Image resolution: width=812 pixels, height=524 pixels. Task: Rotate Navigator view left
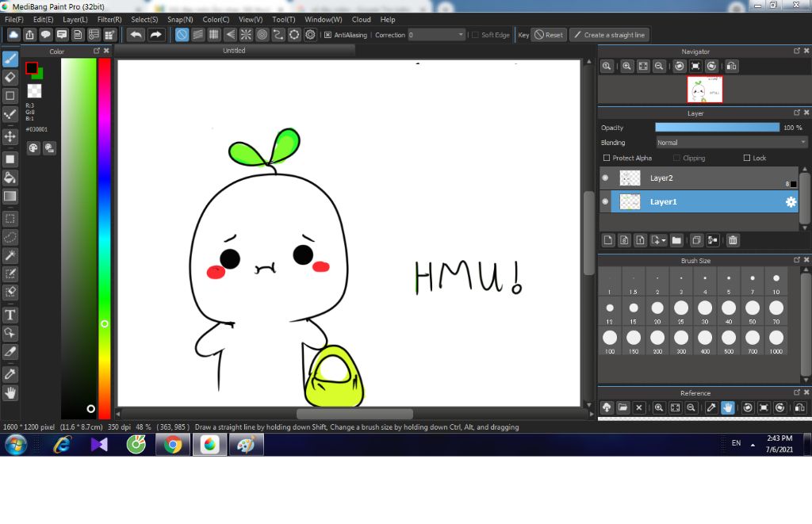tap(680, 67)
